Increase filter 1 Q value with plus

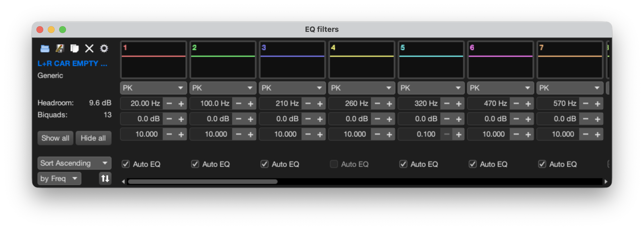181,134
